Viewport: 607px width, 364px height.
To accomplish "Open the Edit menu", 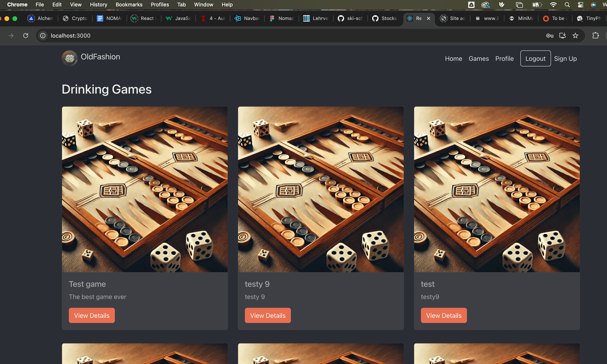I will pos(57,5).
